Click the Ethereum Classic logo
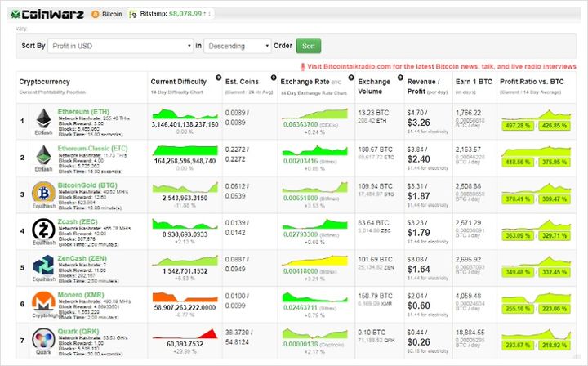The width and height of the screenshot is (588, 366). 44,155
